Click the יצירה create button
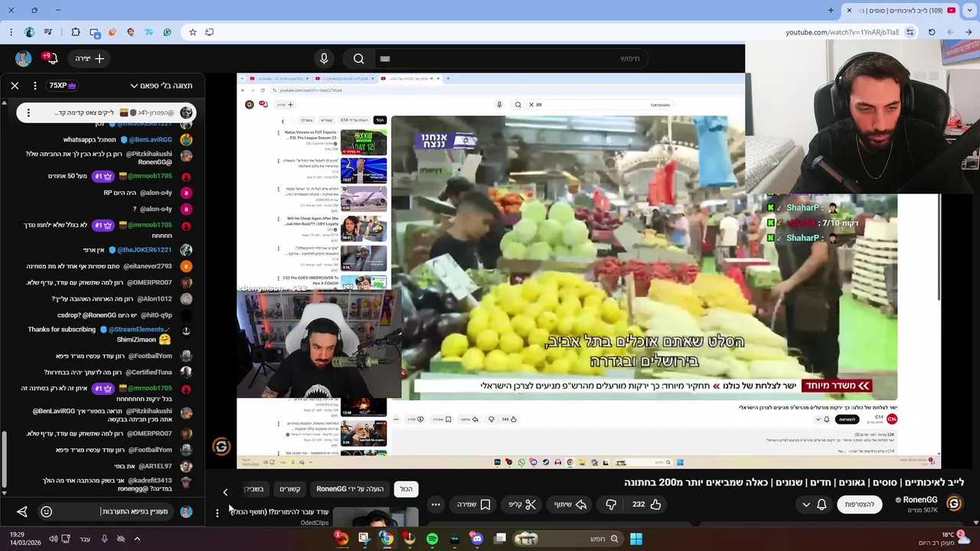The height and width of the screenshot is (551, 980). (x=90, y=58)
